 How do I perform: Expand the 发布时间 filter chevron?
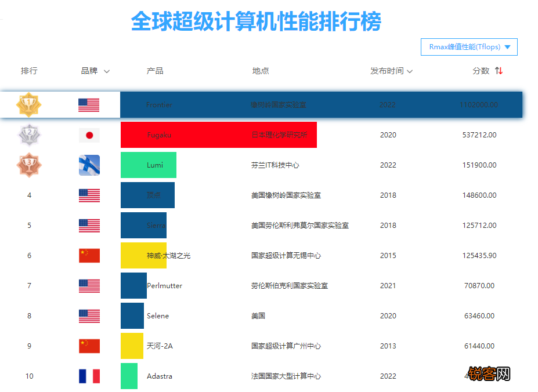pyautogui.click(x=410, y=71)
